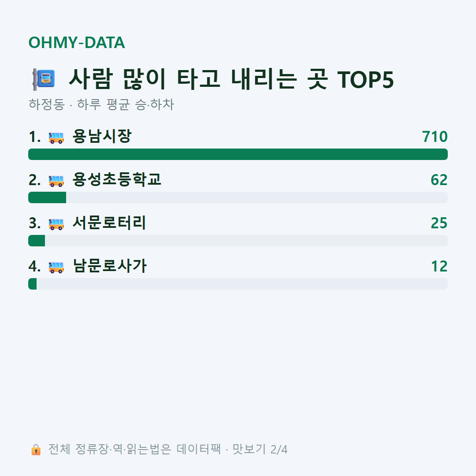
Task: Click the progress bar for 용성초등학교
Action: click(238, 197)
